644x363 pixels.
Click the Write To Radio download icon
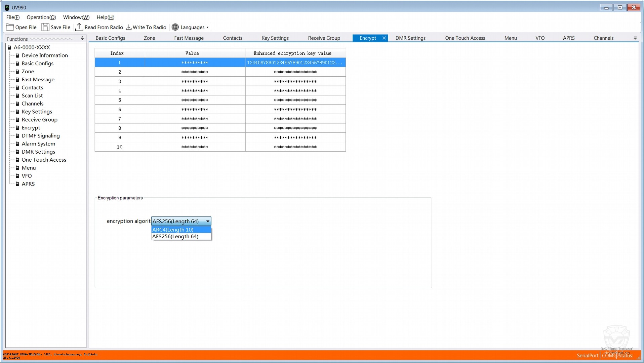[129, 27]
